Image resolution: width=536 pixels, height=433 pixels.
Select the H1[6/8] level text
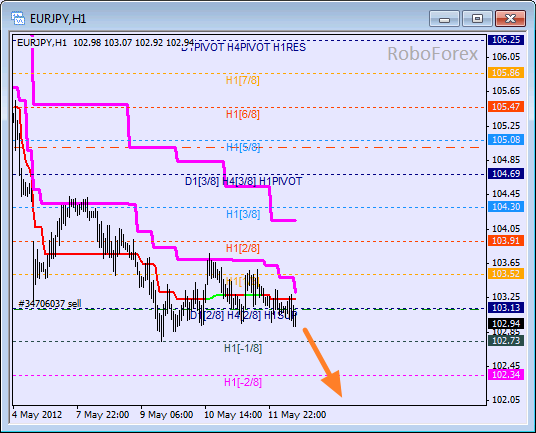(243, 114)
